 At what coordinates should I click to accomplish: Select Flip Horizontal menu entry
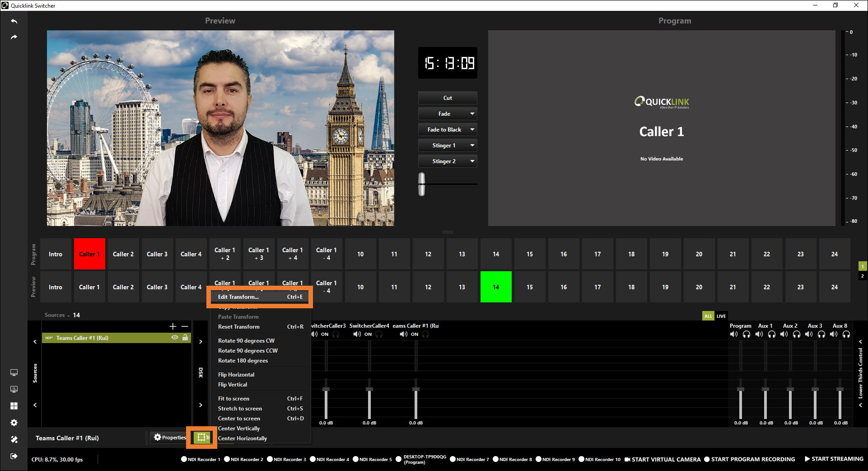coord(236,375)
